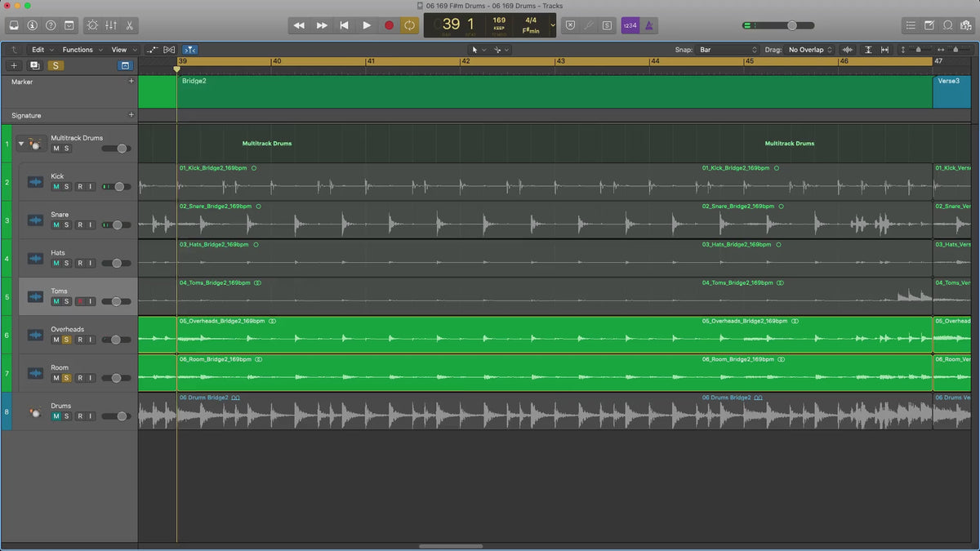980x551 pixels.
Task: Collapse the Multitrack Drums track stack
Action: coord(21,144)
